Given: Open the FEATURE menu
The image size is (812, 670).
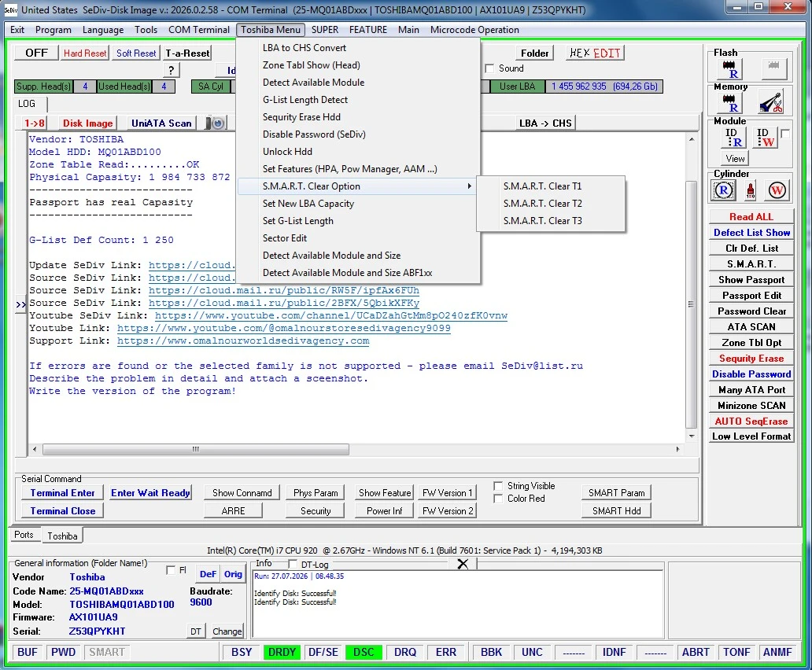Looking at the screenshot, I should pos(367,30).
